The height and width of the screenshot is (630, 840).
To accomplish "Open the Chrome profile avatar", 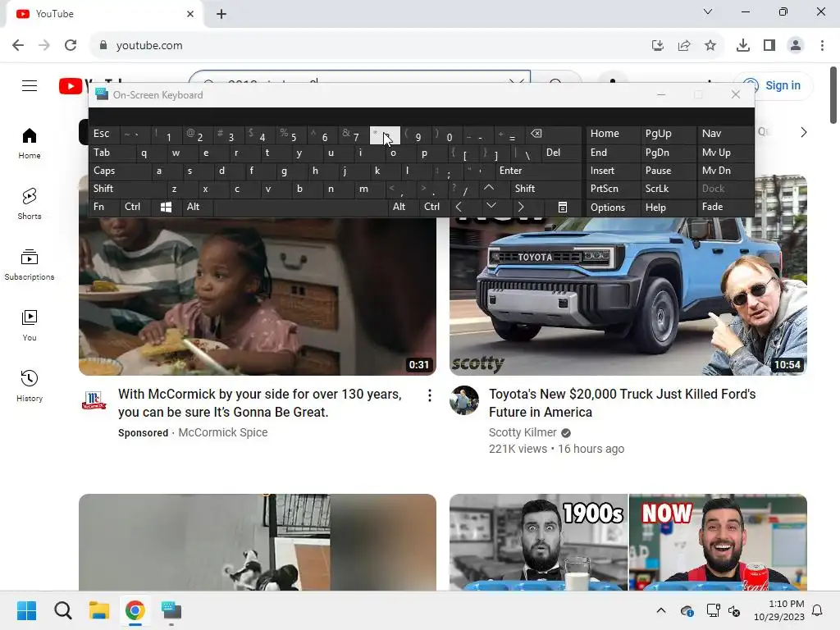I will click(x=796, y=46).
